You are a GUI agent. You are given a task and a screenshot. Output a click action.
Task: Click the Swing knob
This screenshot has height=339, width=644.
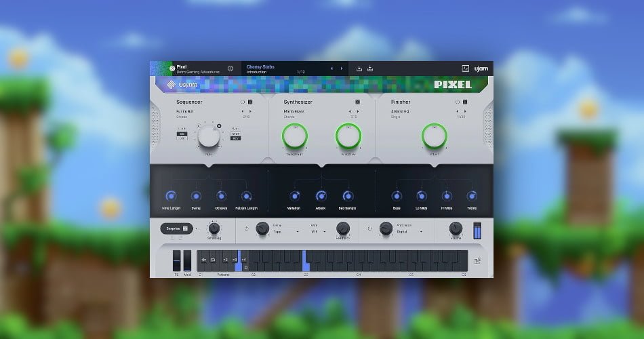196,196
